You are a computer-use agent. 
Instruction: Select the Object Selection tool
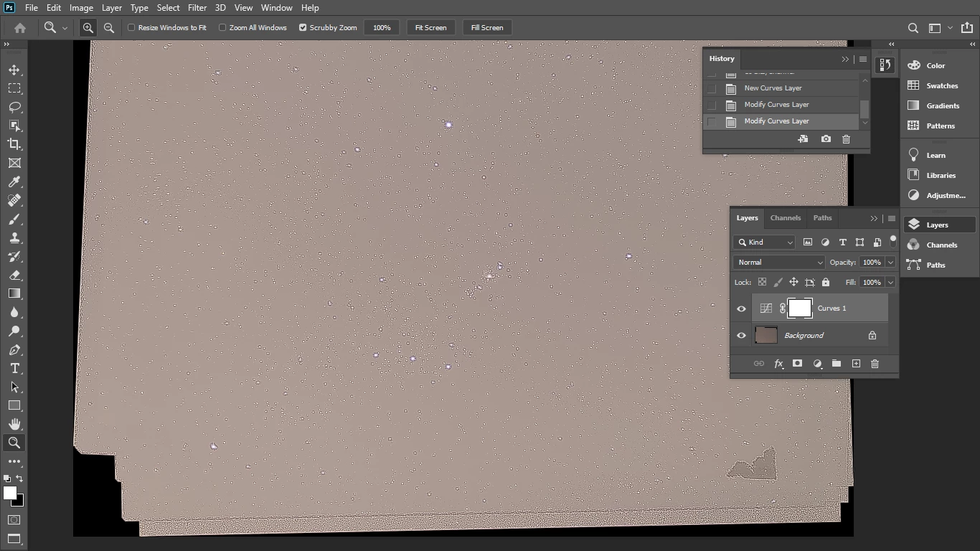click(14, 126)
